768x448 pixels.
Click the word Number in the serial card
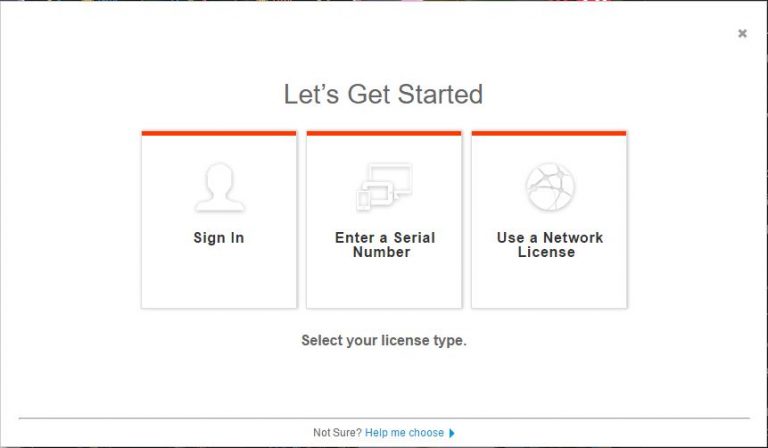[x=381, y=253]
